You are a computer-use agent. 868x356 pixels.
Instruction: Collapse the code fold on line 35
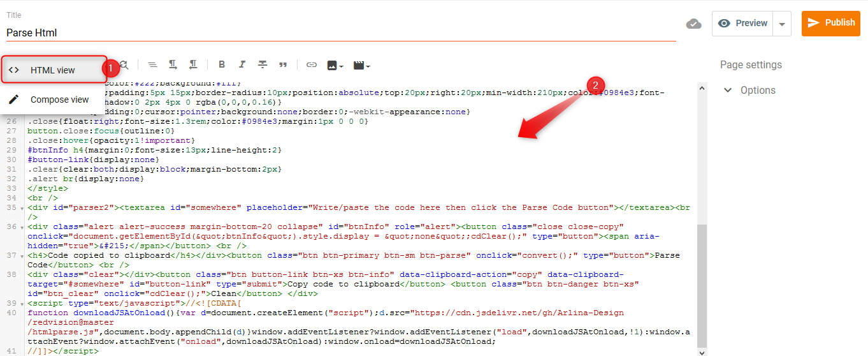tap(22, 208)
